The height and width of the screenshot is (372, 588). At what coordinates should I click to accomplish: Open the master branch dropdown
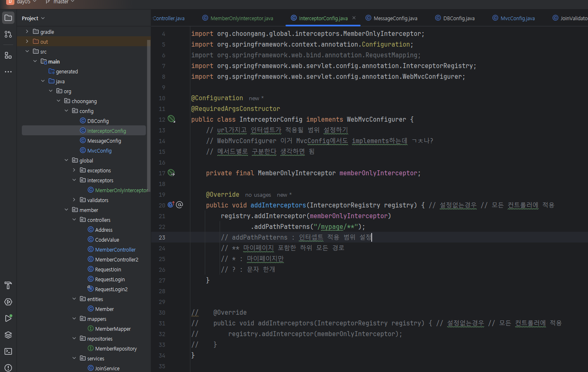[61, 2]
